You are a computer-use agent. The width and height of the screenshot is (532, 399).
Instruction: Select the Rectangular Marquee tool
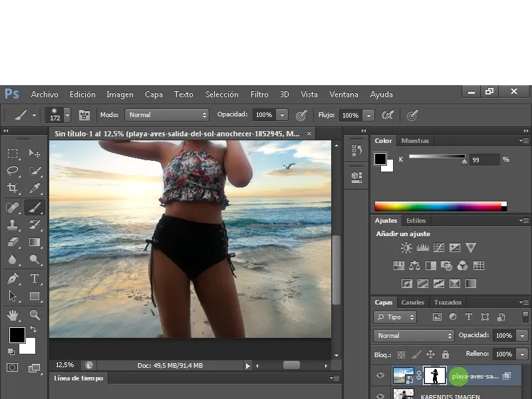pos(13,154)
